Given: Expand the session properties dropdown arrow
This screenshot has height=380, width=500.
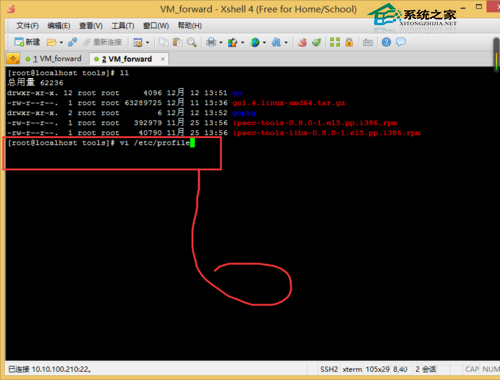Looking at the screenshot, I should point(147,42).
